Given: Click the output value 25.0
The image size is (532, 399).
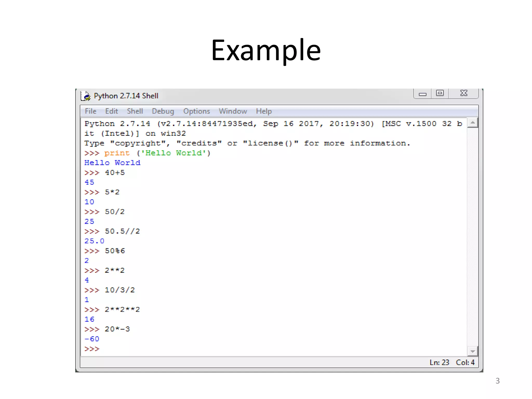Looking at the screenshot, I should (x=94, y=241).
